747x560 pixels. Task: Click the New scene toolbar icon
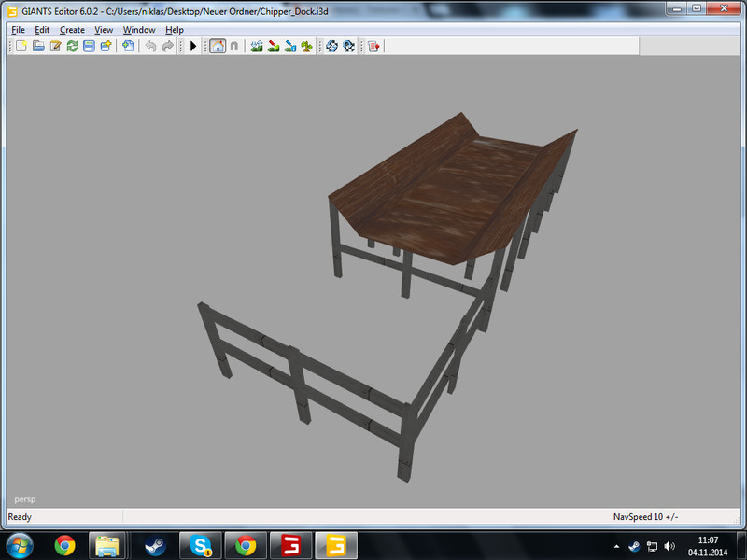point(21,46)
